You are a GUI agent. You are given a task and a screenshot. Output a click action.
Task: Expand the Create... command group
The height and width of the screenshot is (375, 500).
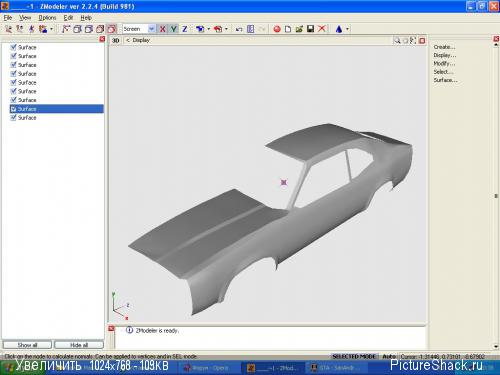pyautogui.click(x=444, y=47)
